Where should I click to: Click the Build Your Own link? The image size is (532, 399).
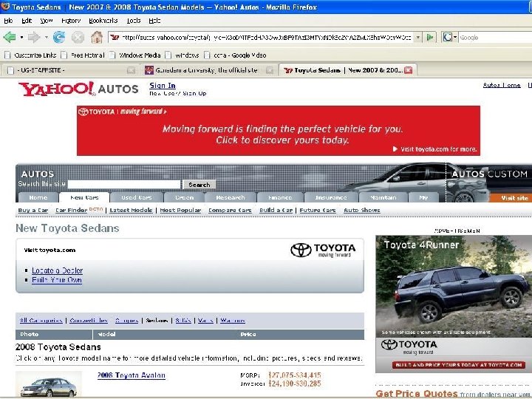[x=57, y=280]
